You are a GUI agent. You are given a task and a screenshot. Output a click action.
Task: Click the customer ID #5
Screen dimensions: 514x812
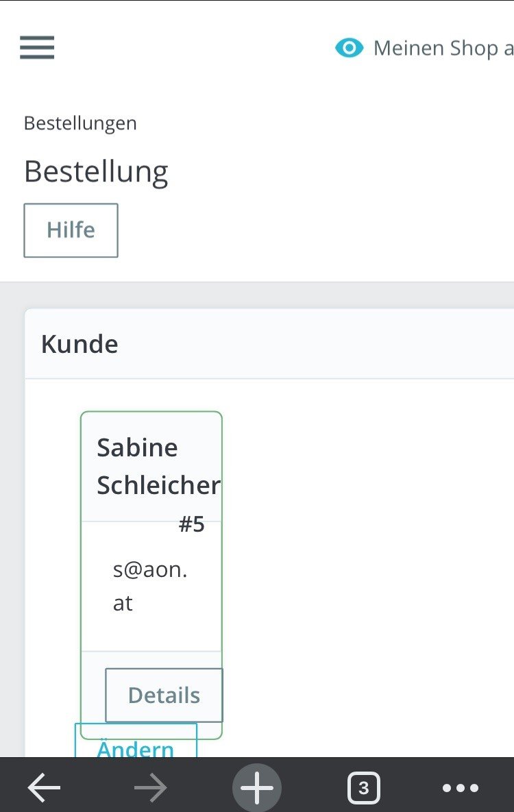(192, 525)
